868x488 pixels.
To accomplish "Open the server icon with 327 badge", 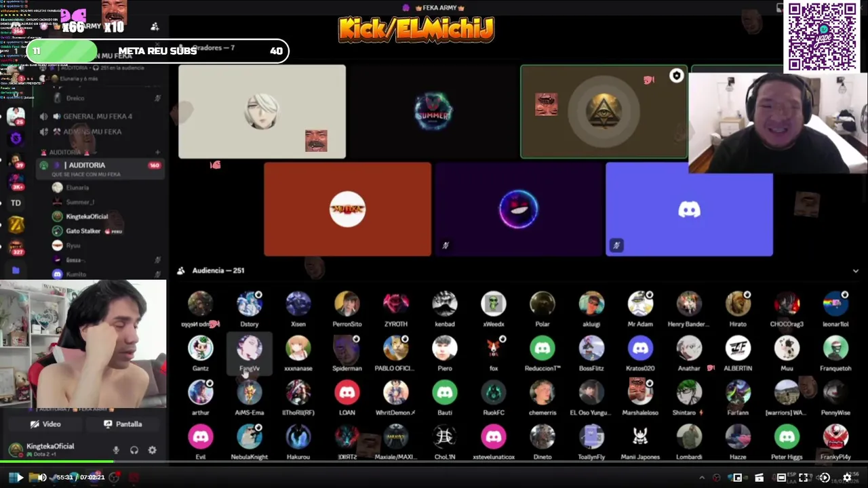I will tap(16, 247).
